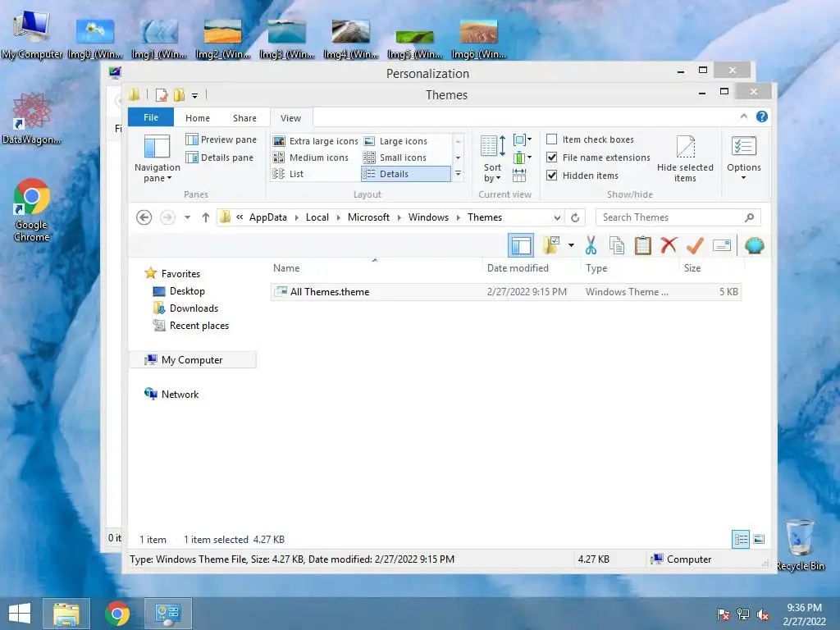Open Recent places in navigation pane

tap(199, 325)
